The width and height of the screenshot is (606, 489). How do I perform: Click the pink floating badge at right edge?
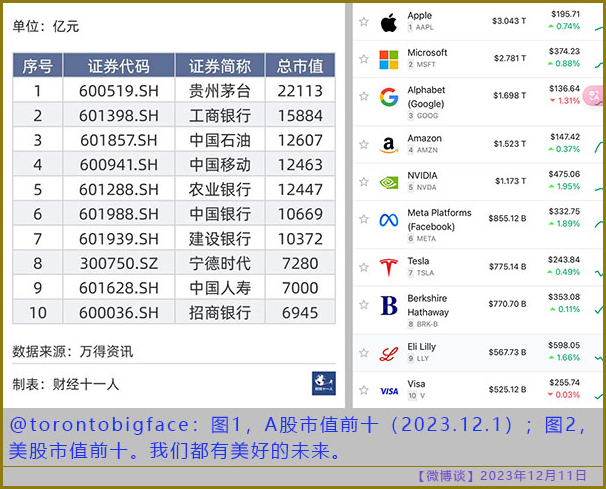pyautogui.click(x=595, y=96)
